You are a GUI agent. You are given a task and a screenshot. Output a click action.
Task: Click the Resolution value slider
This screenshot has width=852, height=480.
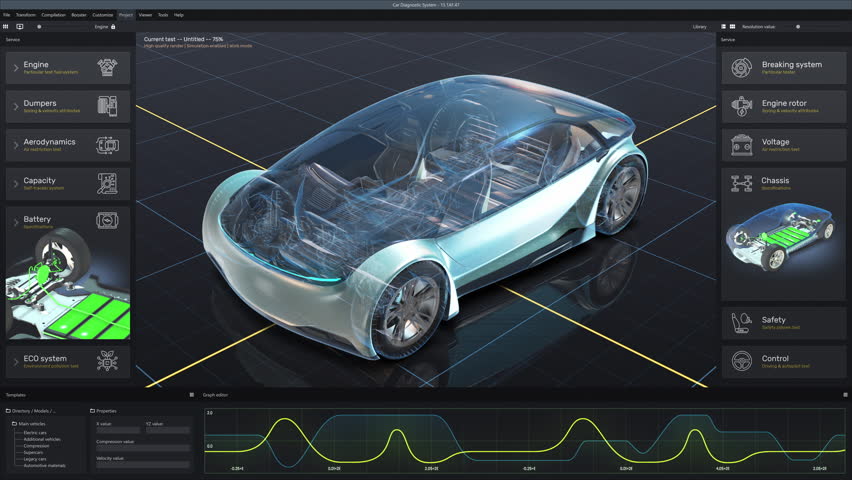coord(798,27)
